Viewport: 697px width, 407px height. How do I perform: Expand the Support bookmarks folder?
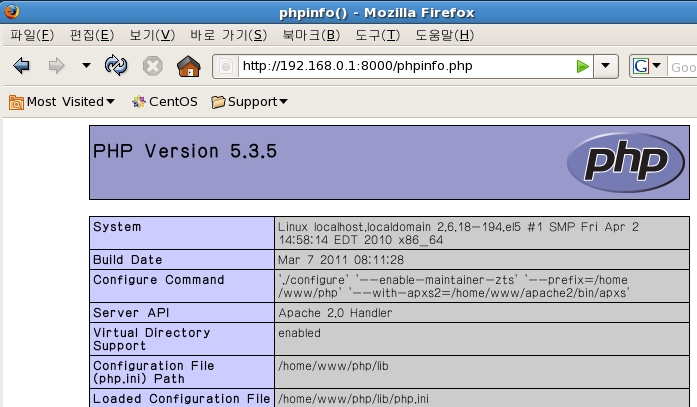click(x=249, y=102)
